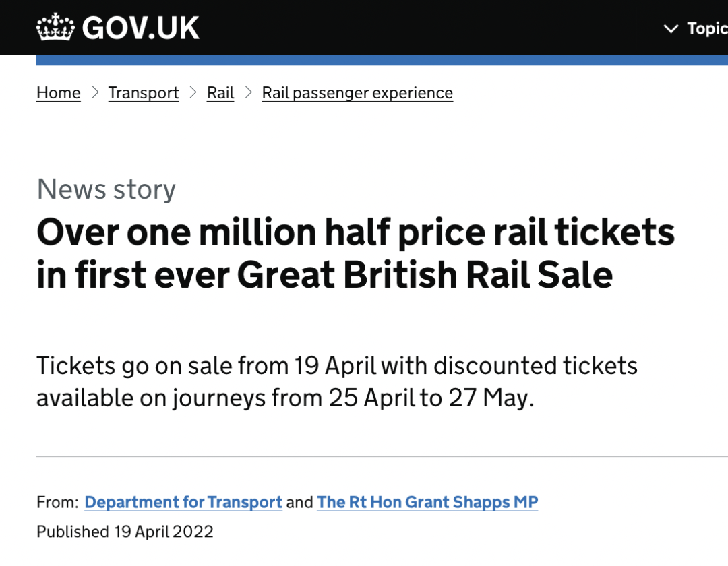The width and height of the screenshot is (728, 566).
Task: Click the From: label text
Action: click(x=57, y=502)
